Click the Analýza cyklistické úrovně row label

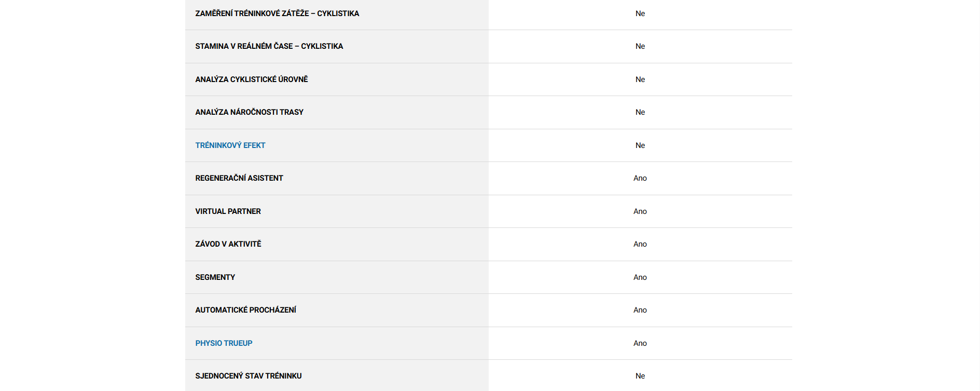click(x=251, y=79)
